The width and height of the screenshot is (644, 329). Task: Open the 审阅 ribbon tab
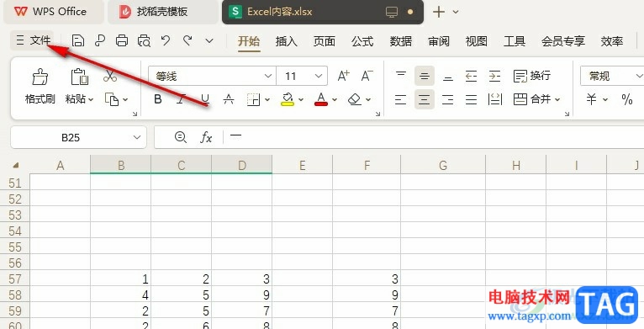(439, 41)
